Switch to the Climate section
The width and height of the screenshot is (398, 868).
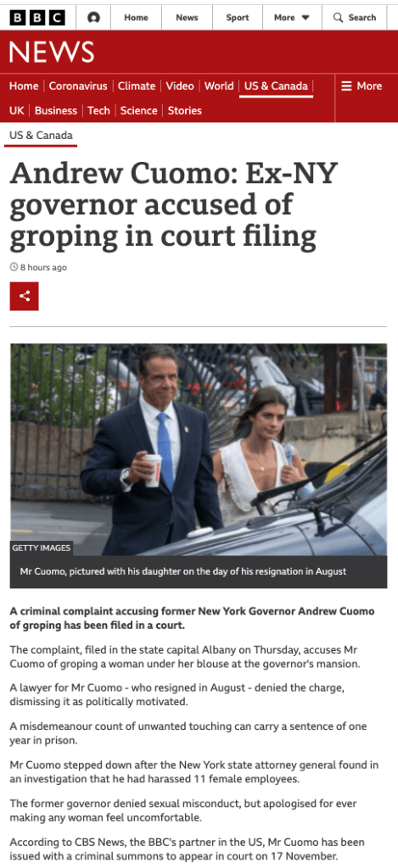point(137,86)
